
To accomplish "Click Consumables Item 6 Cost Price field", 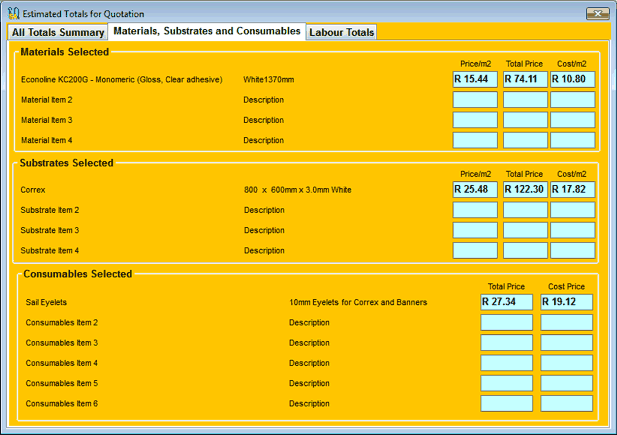I will [566, 403].
